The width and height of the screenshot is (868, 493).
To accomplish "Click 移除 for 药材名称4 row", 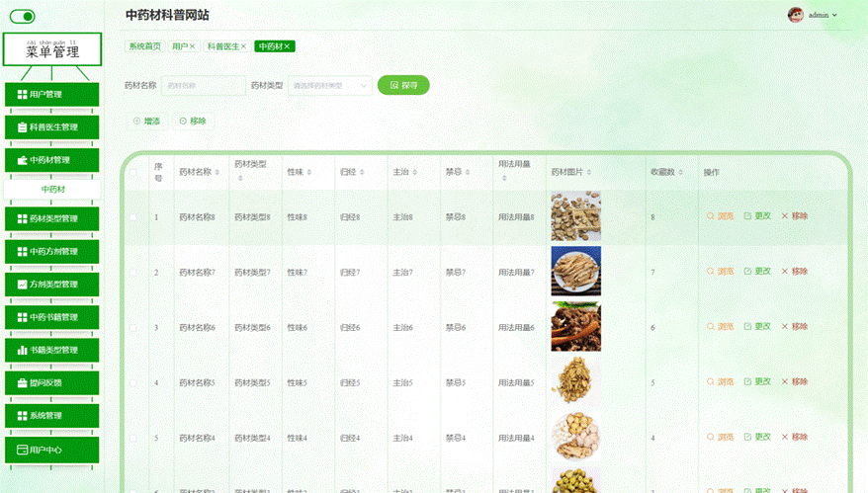I will (795, 437).
